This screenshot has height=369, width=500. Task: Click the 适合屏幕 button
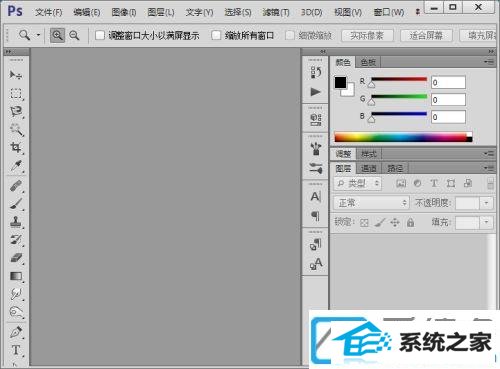(x=426, y=35)
